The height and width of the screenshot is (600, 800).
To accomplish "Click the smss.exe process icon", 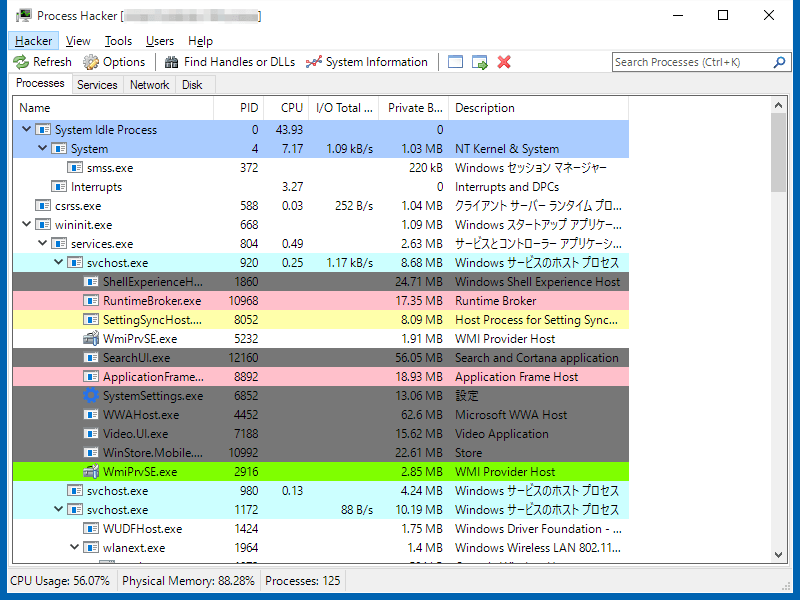I will [75, 168].
